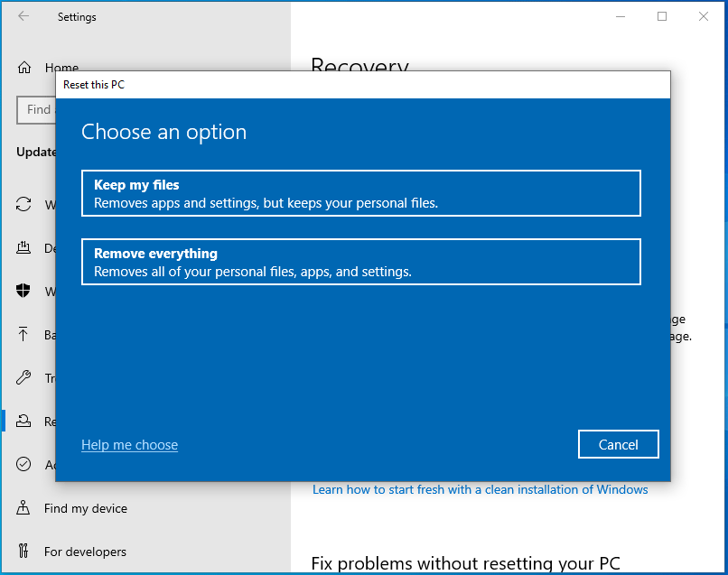Click the Find my device icon
The image size is (728, 575).
(23, 507)
